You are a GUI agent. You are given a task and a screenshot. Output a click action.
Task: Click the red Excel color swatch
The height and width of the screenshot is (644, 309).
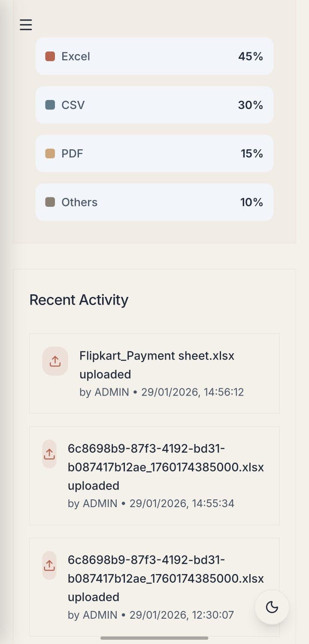click(50, 57)
